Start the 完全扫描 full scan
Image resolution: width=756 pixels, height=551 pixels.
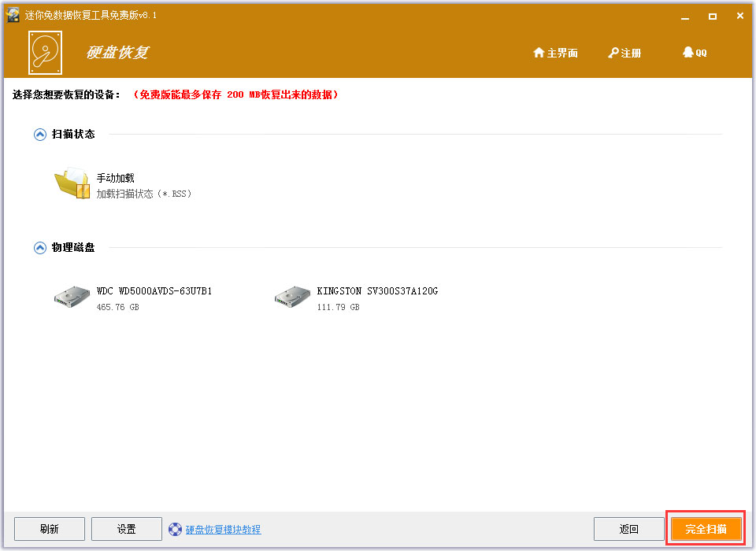click(706, 529)
